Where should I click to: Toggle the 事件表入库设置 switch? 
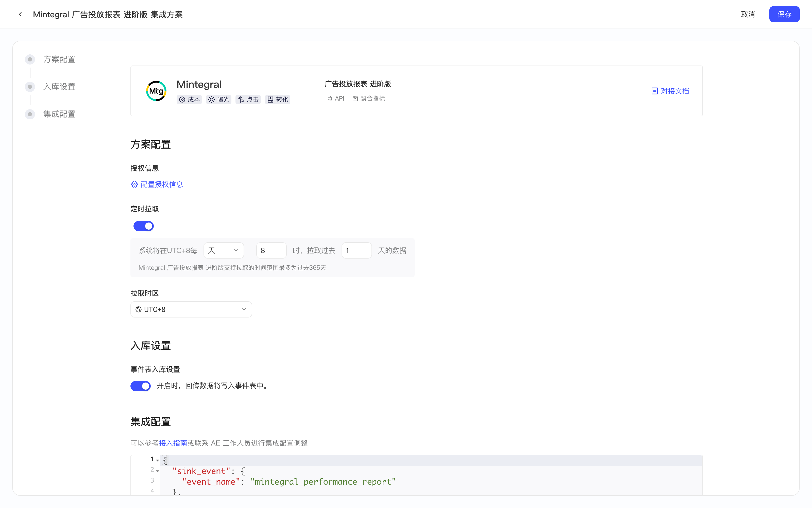point(141,386)
